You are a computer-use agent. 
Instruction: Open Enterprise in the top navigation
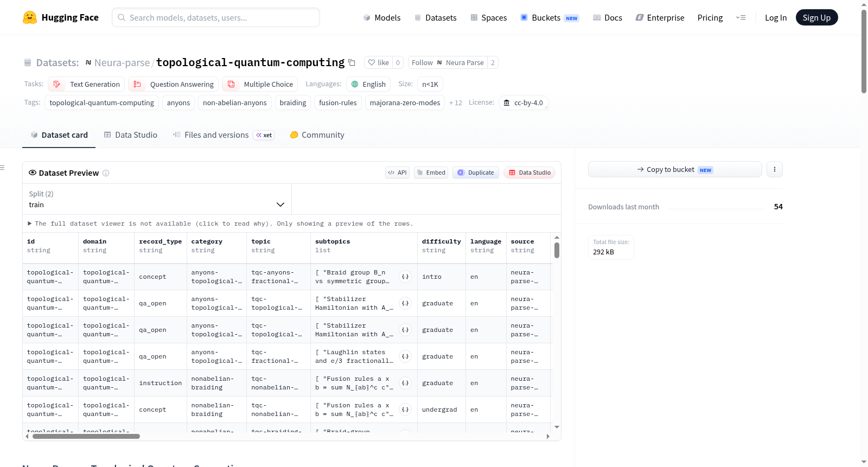[660, 17]
